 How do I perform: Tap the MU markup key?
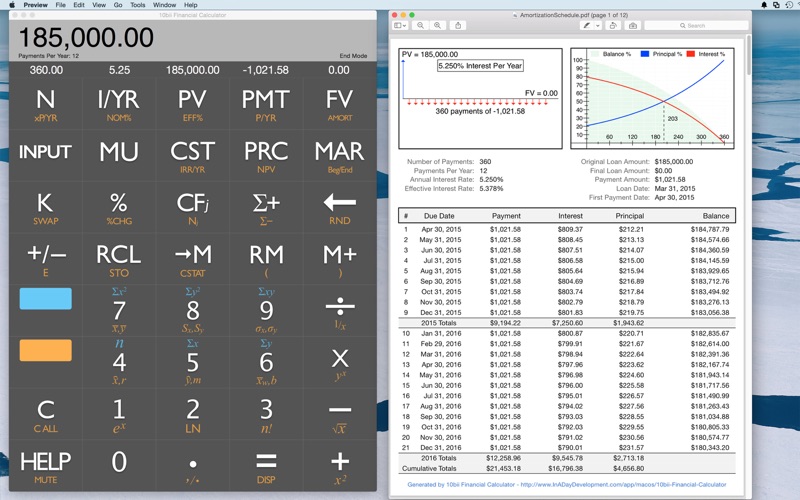(x=119, y=156)
